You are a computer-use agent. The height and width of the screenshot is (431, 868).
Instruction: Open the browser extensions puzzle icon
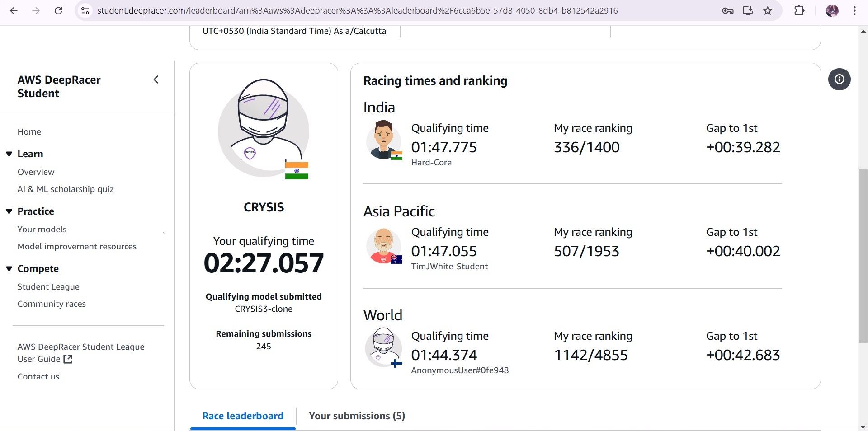click(799, 11)
